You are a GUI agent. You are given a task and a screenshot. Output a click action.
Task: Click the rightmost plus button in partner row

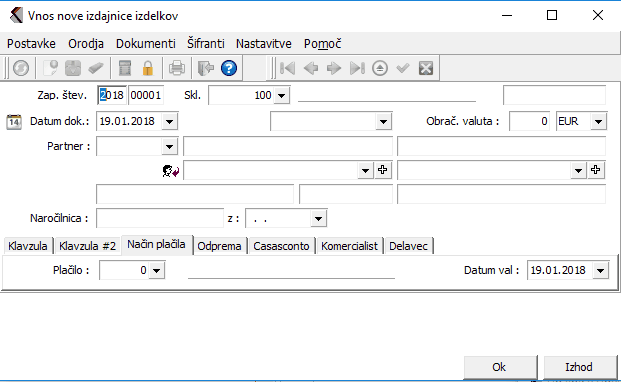tap(596, 170)
